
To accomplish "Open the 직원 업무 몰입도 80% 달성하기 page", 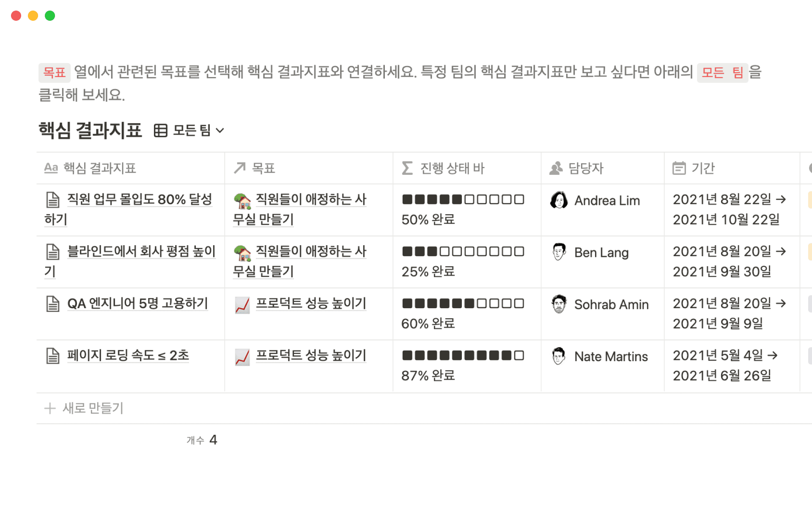I will (x=140, y=199).
